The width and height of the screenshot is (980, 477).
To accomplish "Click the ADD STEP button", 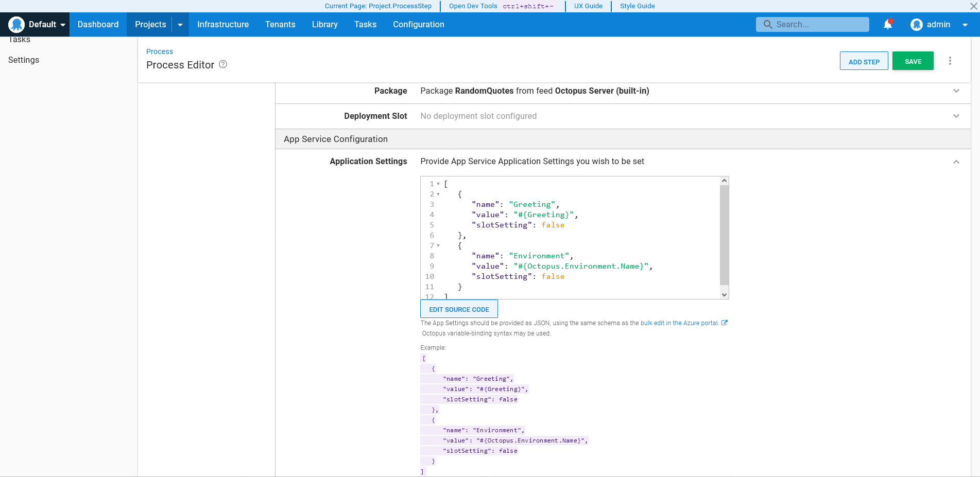I will (864, 60).
